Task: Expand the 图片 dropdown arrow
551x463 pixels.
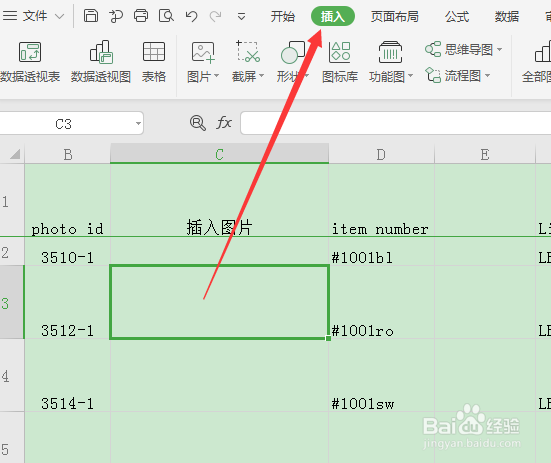Action: click(216, 76)
